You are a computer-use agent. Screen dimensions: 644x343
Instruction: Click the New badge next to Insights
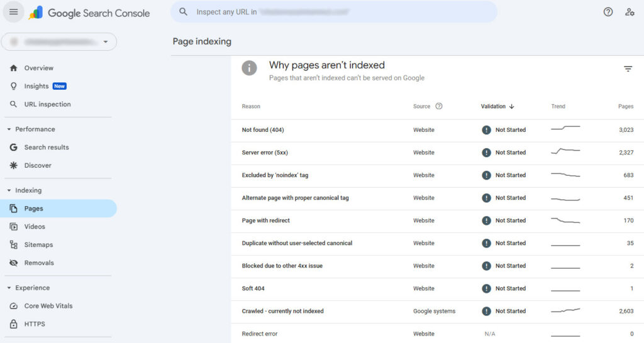pos(60,86)
